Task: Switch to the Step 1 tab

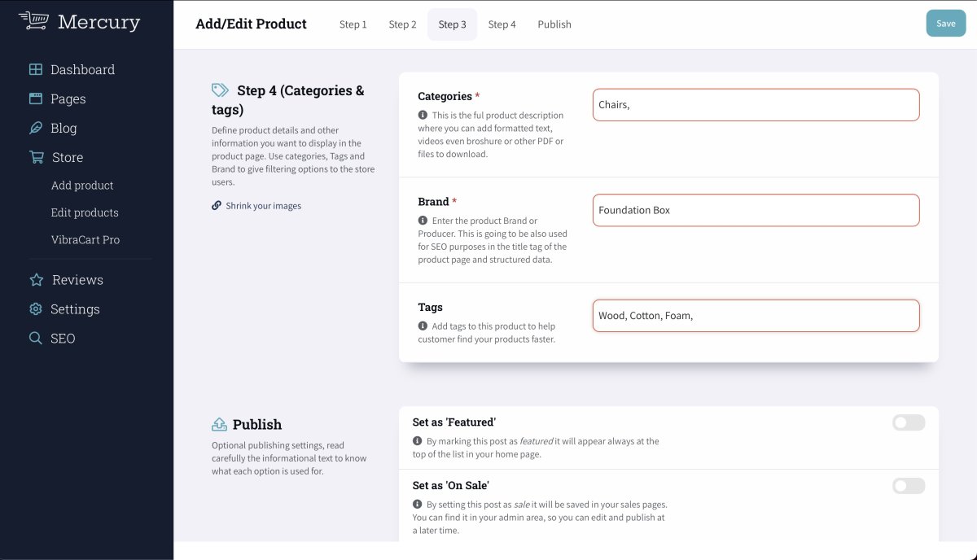Action: pyautogui.click(x=353, y=24)
